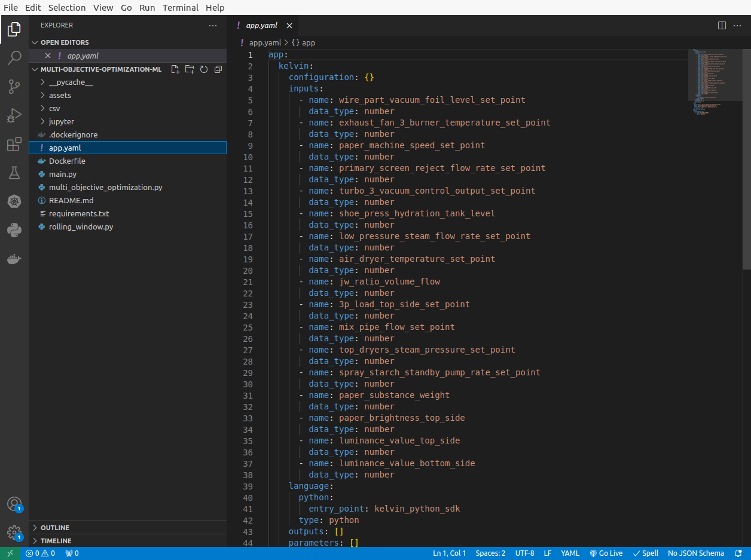Viewport: 751px width, 560px height.
Task: Toggle the Spell checker in status bar
Action: tap(646, 553)
